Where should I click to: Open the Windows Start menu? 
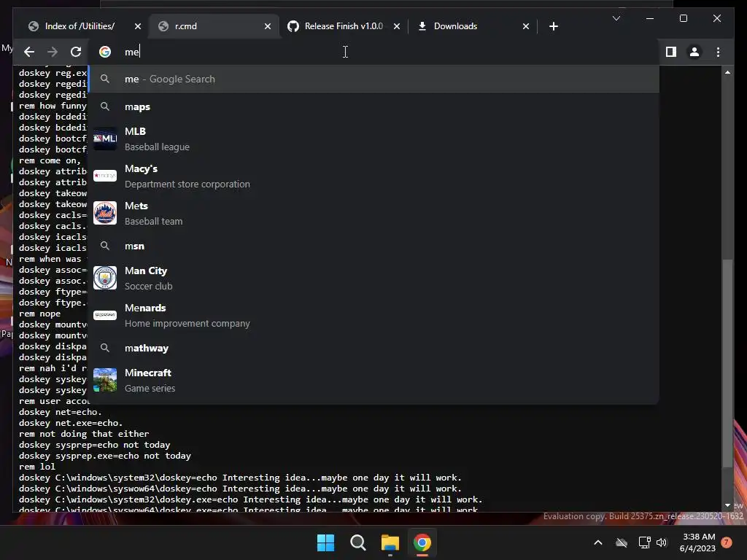pos(326,542)
